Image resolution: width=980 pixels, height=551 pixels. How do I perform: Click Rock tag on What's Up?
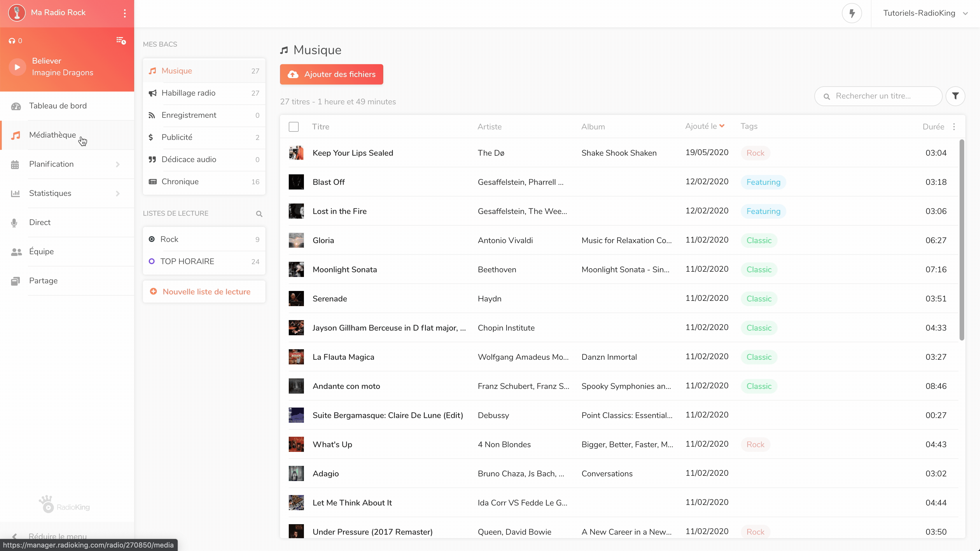(x=755, y=445)
